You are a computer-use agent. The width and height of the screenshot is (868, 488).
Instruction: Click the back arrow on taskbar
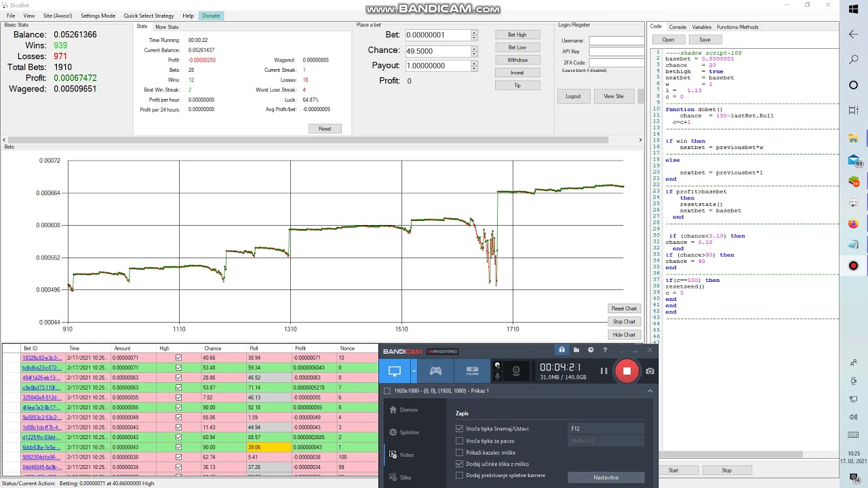(x=853, y=34)
